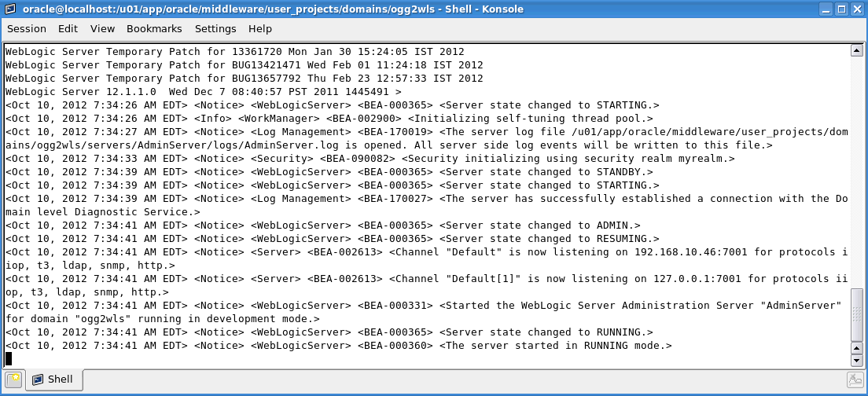Click the close tab icon at bottom right
The width and height of the screenshot is (868, 396).
coord(855,380)
